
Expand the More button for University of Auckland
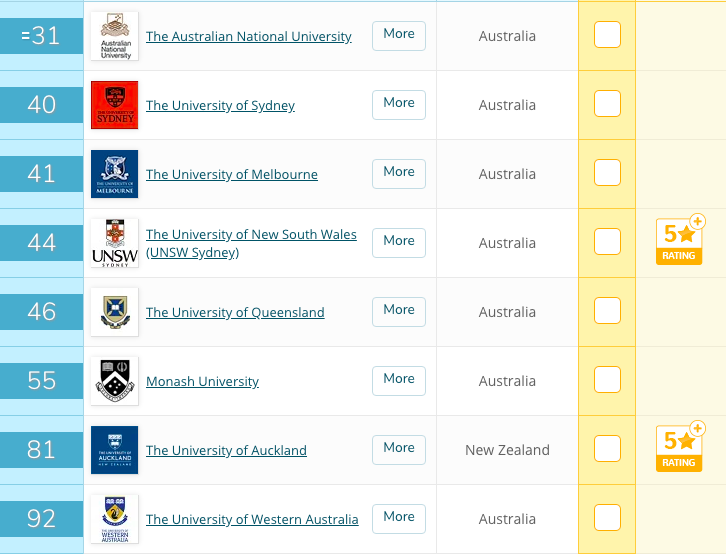tap(399, 449)
